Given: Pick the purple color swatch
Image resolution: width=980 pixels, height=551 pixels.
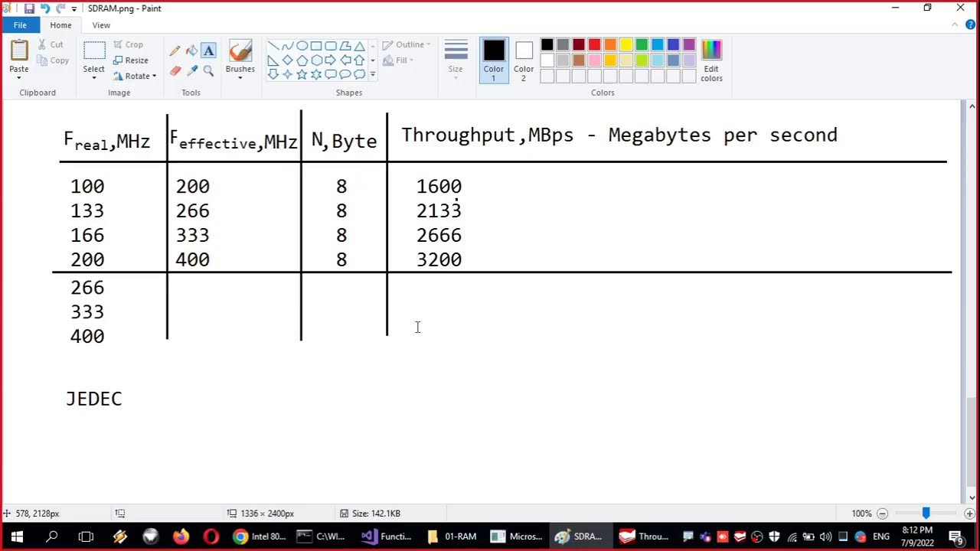Looking at the screenshot, I should pos(689,44).
